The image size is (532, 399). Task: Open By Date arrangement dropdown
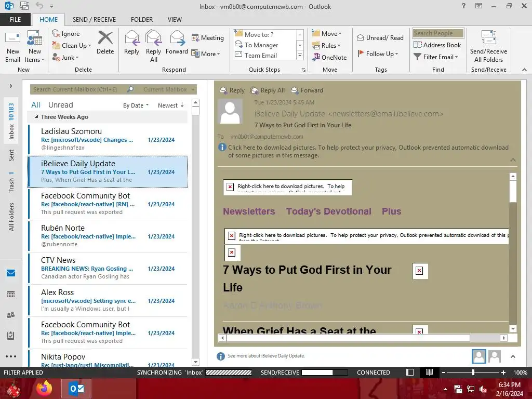point(136,105)
